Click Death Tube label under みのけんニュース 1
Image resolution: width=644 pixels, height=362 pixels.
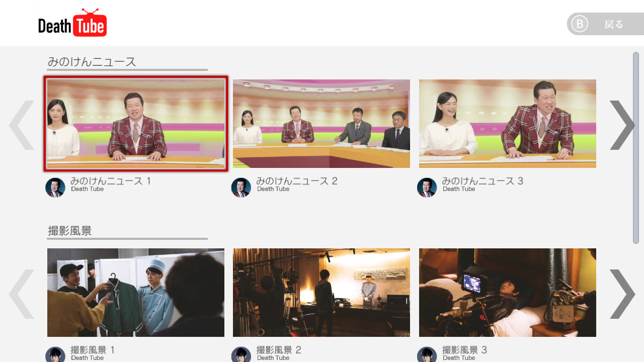[88, 189]
